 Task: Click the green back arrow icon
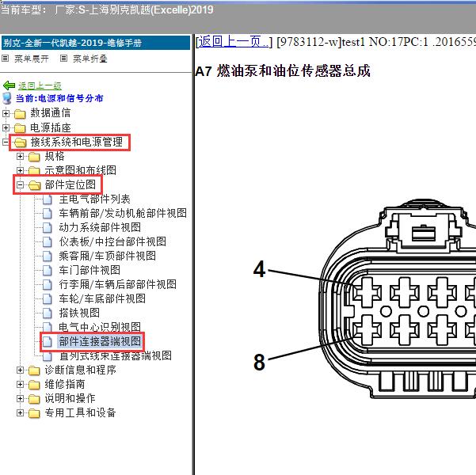pos(9,85)
